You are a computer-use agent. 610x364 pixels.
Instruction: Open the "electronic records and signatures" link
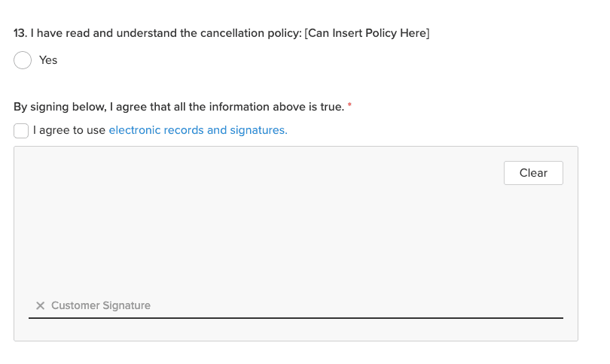[197, 130]
